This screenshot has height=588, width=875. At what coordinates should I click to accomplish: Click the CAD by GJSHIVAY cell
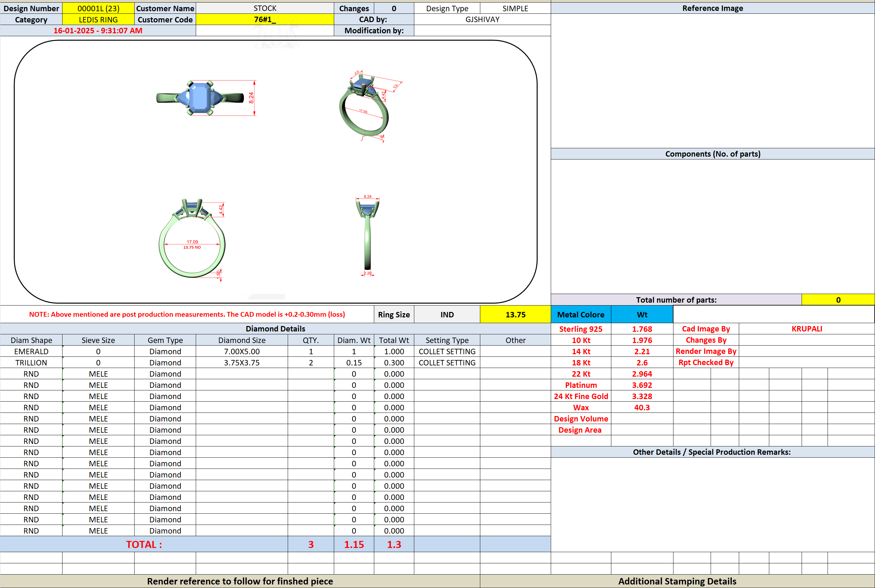click(482, 20)
